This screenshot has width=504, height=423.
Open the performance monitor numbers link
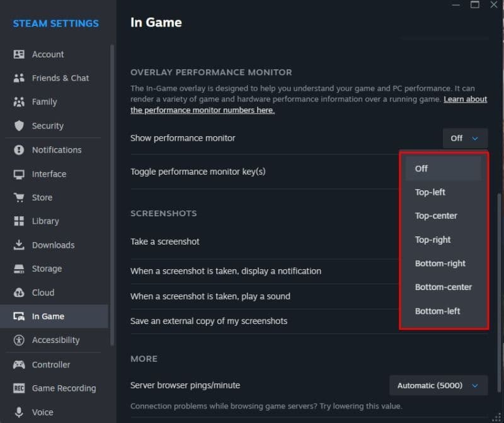coord(202,110)
